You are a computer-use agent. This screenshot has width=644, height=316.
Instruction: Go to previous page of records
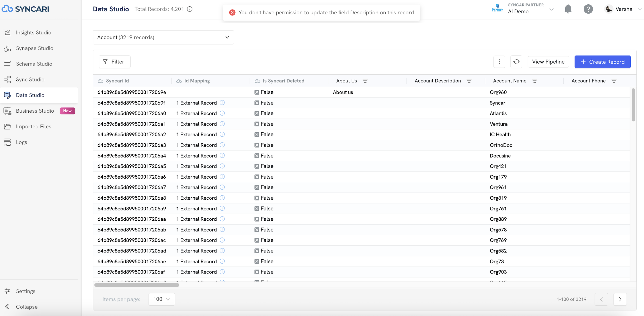601,299
